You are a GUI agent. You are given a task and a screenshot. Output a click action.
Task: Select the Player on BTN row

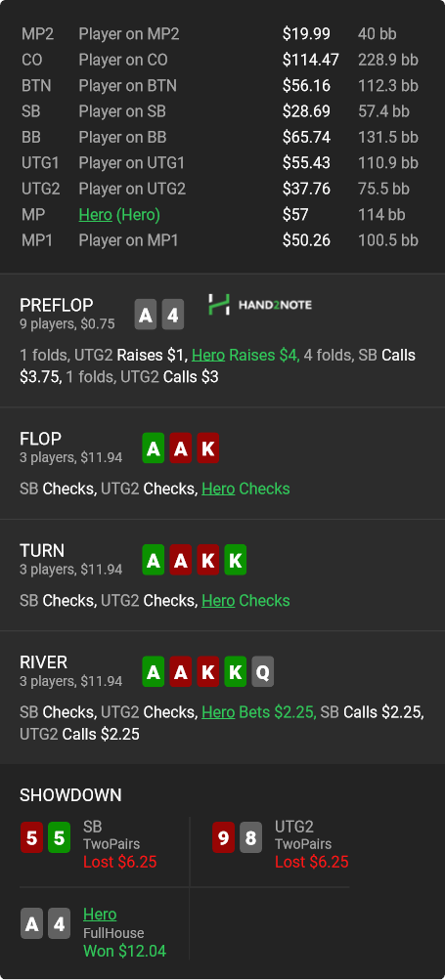pyautogui.click(x=222, y=86)
